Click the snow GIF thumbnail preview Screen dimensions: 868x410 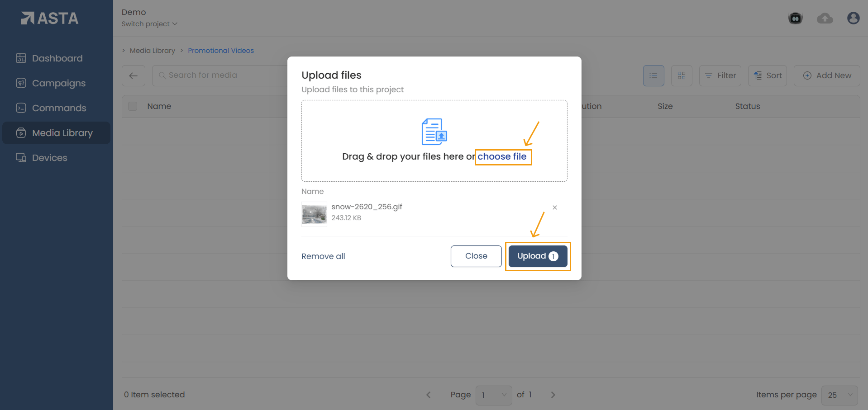(314, 214)
